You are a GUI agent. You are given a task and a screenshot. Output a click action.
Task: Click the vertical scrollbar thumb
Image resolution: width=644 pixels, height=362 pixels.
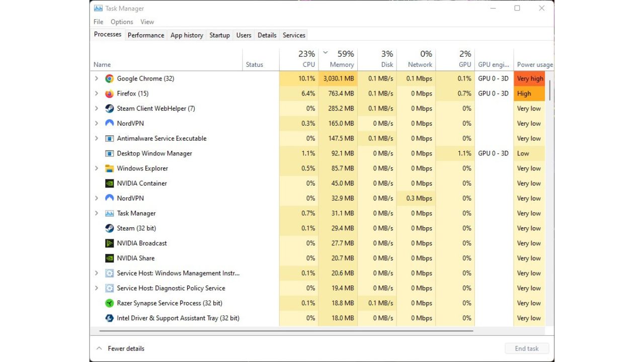tap(550, 90)
